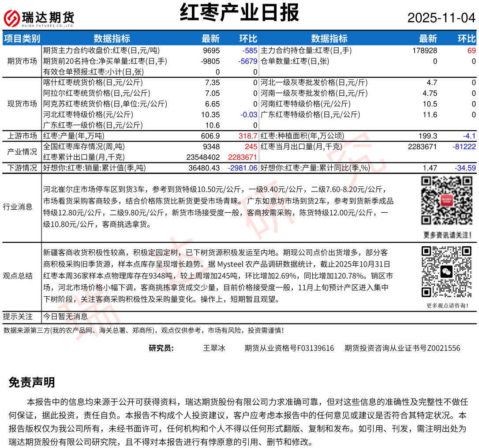Click the 期货市场 row category
The height and width of the screenshot is (448, 479).
[22, 61]
